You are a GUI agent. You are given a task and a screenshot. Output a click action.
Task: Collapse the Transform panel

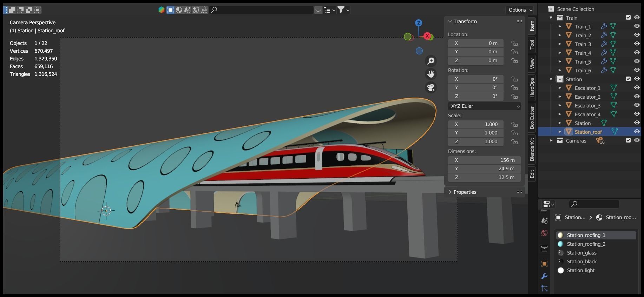point(449,21)
